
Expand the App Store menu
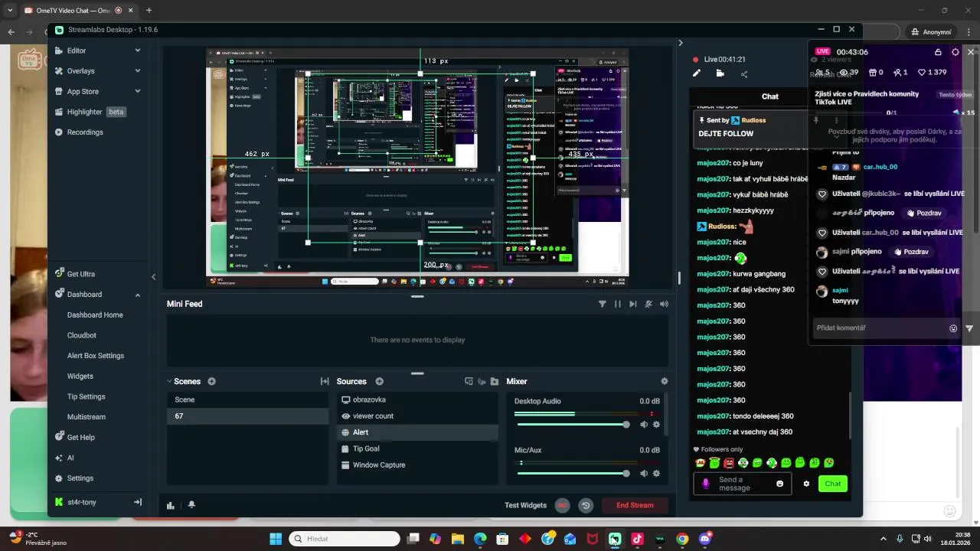point(98,91)
